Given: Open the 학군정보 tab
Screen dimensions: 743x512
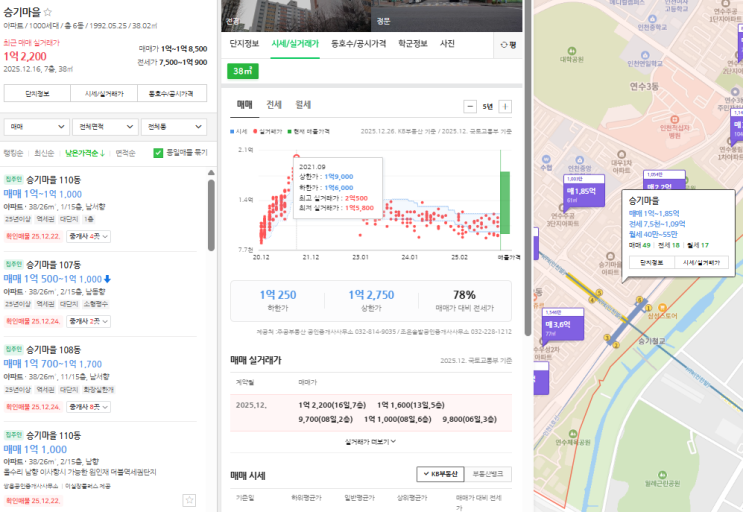Looking at the screenshot, I should pos(413,44).
